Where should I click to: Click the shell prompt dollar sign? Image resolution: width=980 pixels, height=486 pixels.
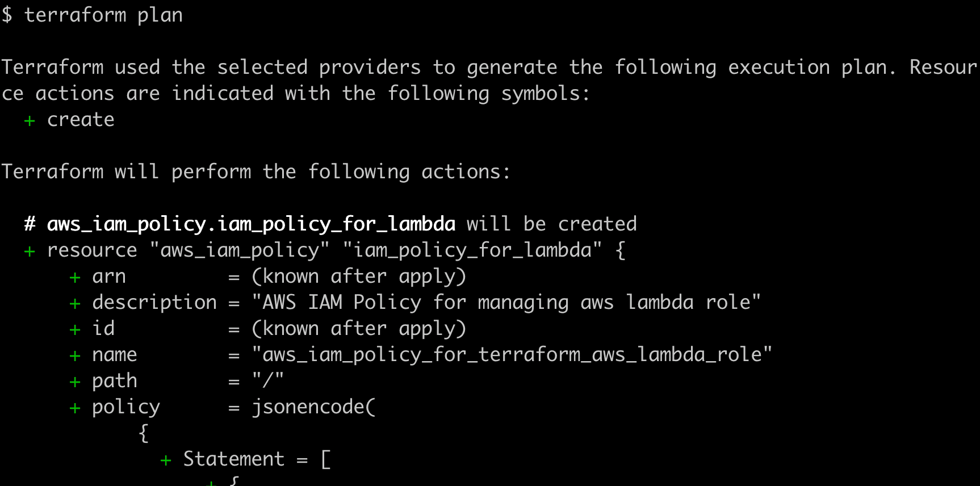pos(7,15)
